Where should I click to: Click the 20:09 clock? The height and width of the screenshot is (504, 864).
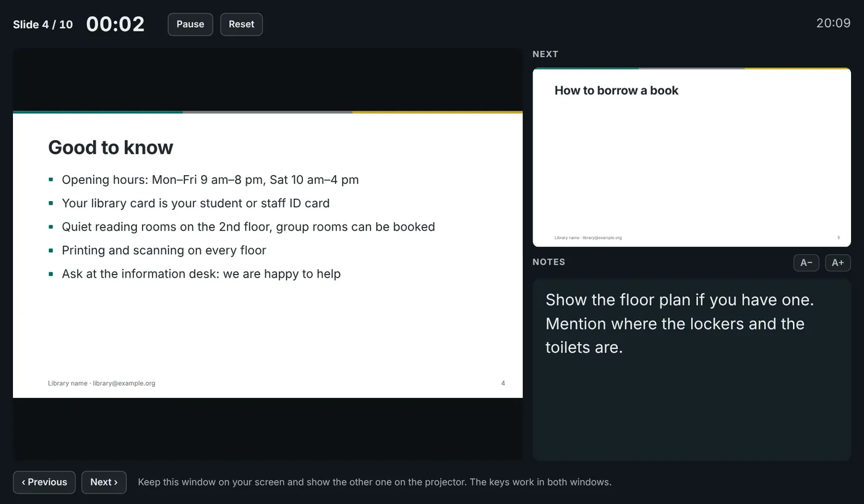coord(833,23)
